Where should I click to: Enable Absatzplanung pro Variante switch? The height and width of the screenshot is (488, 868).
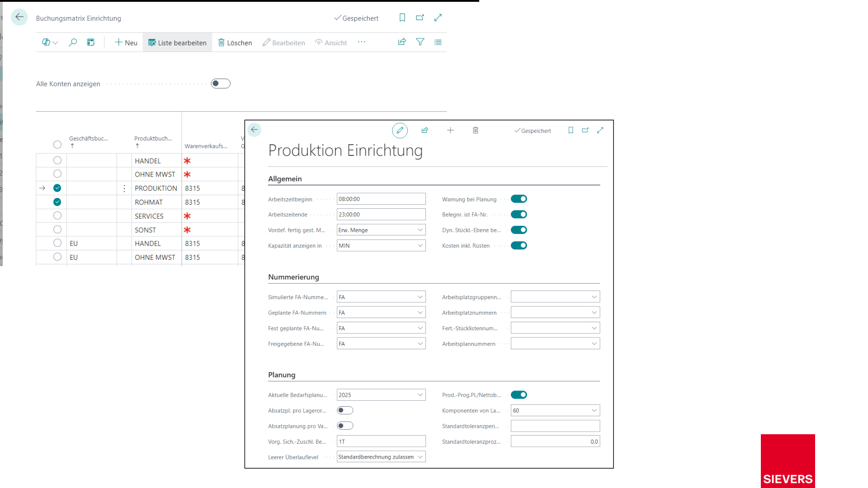click(345, 426)
